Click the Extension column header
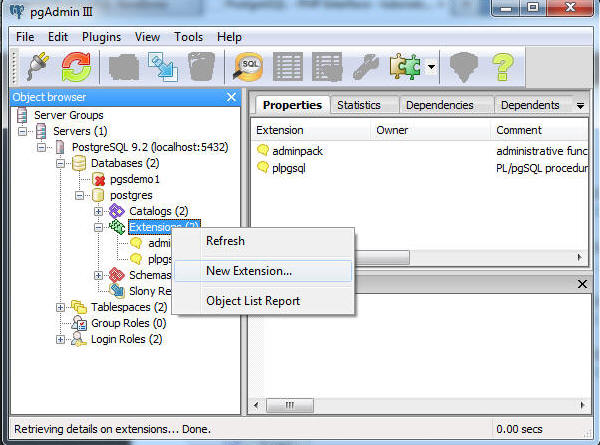The image size is (600, 445). (x=311, y=130)
